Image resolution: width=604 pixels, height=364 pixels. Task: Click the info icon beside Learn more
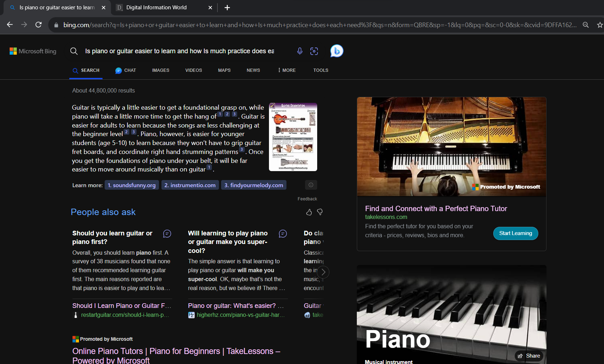pyautogui.click(x=311, y=185)
